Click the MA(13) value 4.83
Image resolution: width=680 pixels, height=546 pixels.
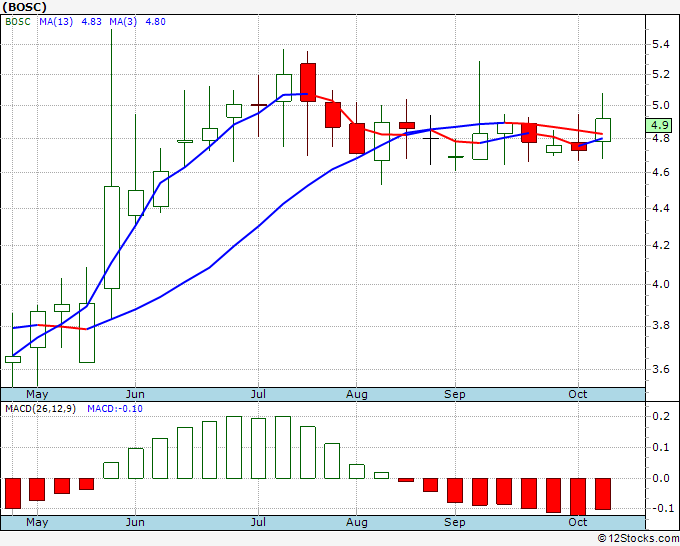[x=92, y=22]
